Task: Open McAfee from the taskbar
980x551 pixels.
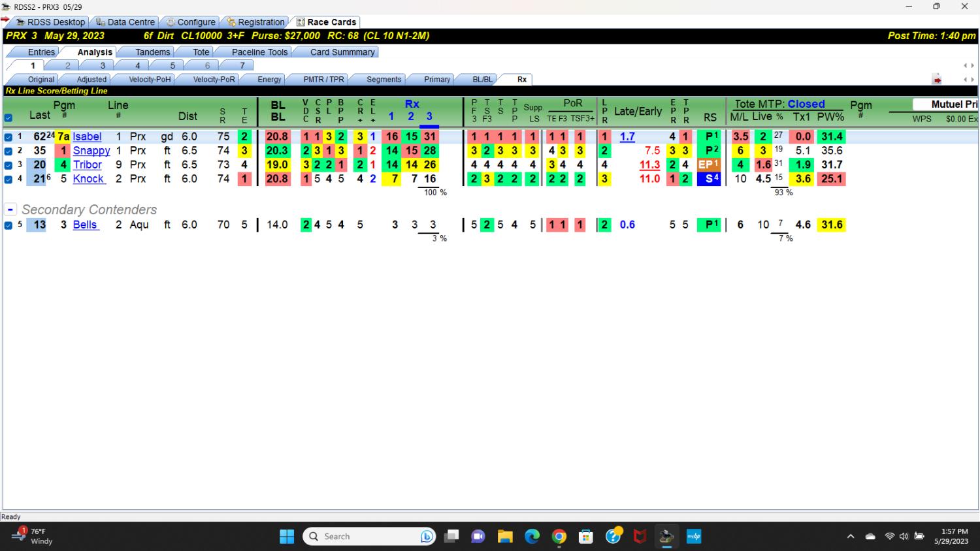Action: pyautogui.click(x=640, y=537)
